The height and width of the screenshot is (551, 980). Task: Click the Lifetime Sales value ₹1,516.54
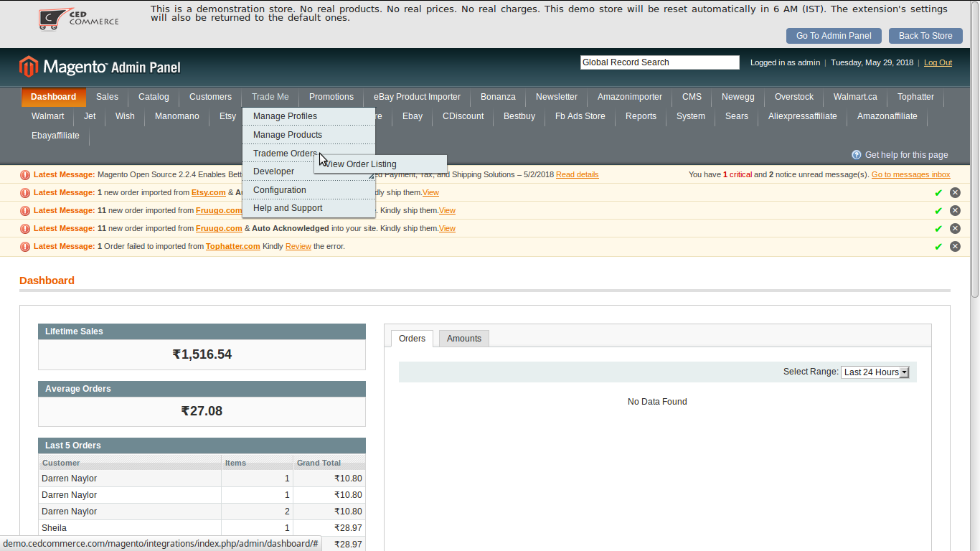tap(202, 354)
